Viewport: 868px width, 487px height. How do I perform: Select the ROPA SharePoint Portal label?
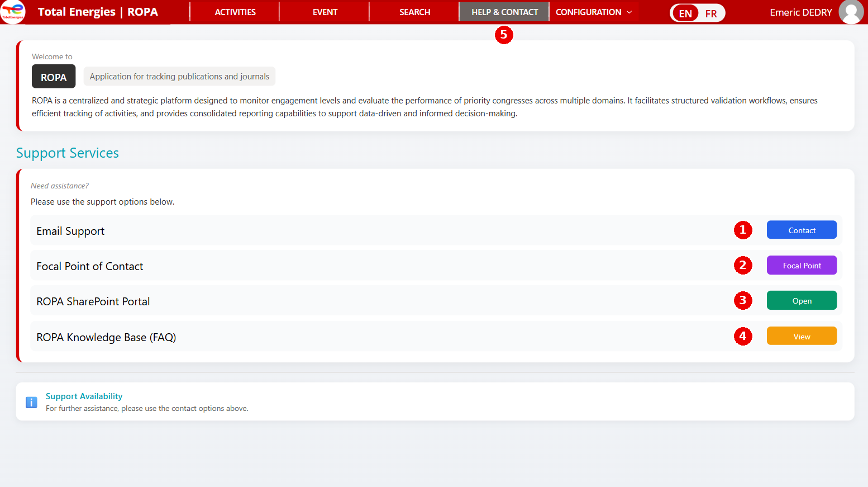[x=93, y=301]
